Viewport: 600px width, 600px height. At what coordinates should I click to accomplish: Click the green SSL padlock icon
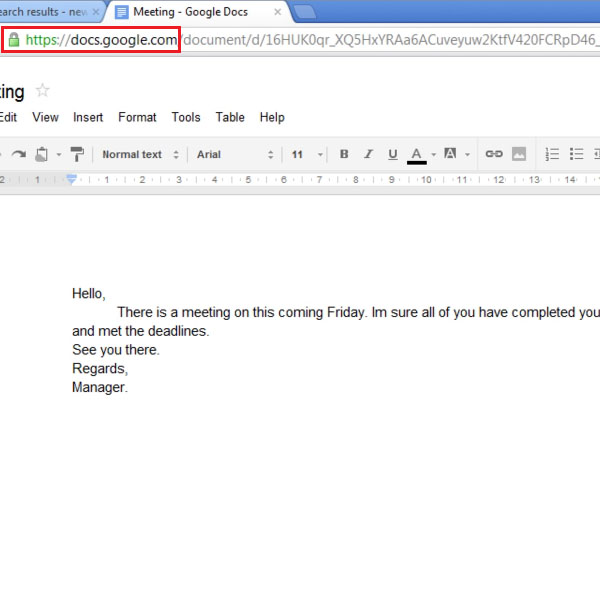pyautogui.click(x=14, y=39)
